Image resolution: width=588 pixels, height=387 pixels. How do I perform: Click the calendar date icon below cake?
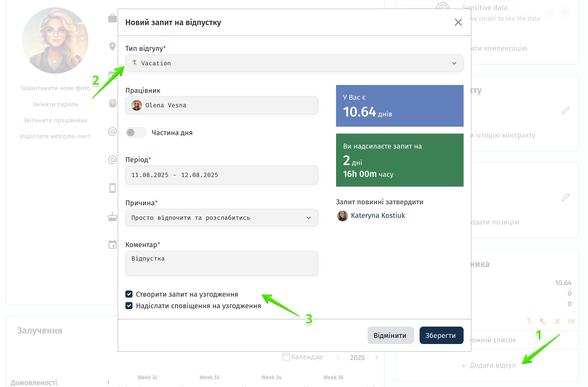pos(112,245)
